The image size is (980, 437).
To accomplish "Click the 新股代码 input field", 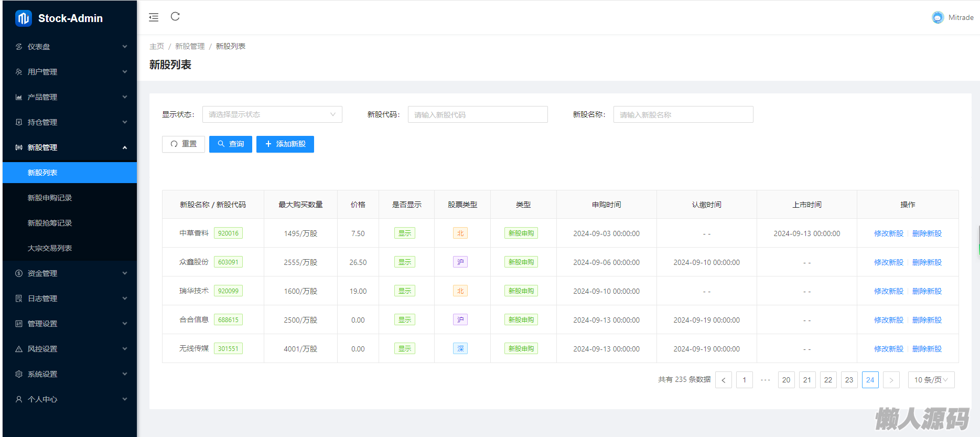I will coord(478,114).
